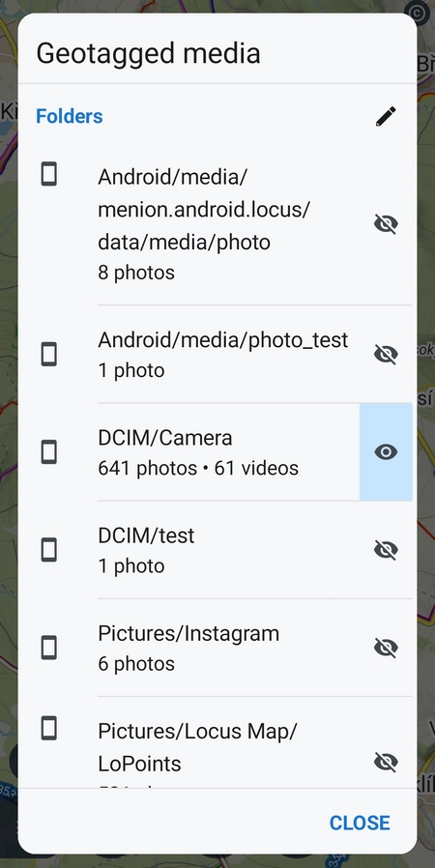Show Pictures/Instagram photos on map
Image resolution: width=435 pixels, height=868 pixels.
tap(386, 648)
